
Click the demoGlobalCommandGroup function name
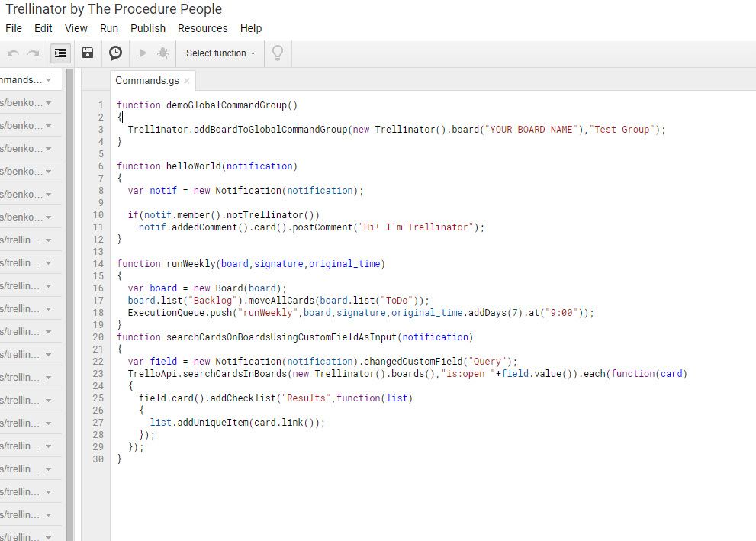[x=227, y=105]
